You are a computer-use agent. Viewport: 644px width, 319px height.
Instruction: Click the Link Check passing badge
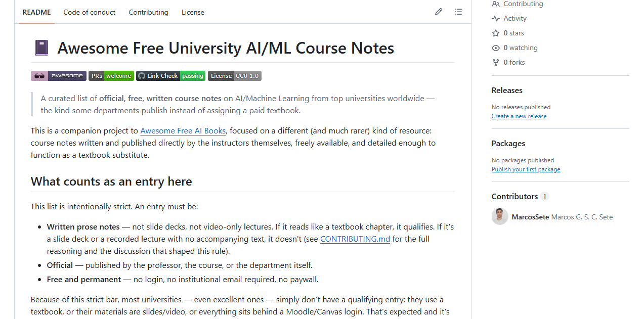(171, 76)
